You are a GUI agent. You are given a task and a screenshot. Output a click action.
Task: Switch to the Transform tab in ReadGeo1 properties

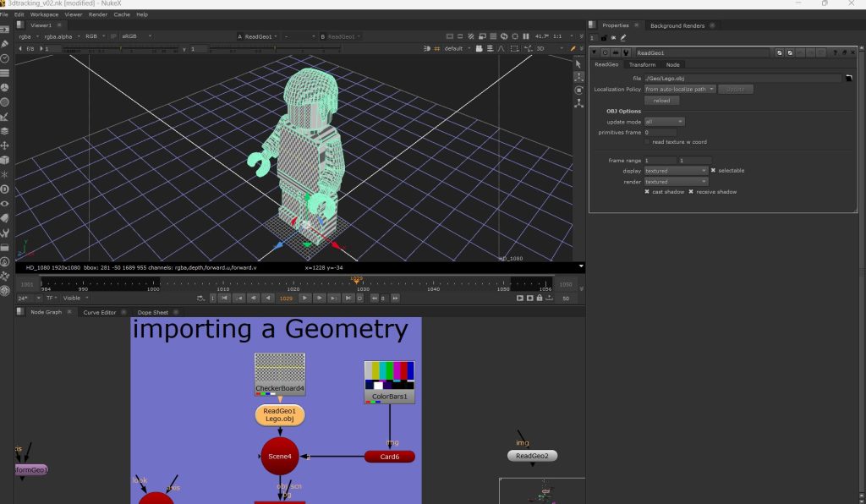point(642,64)
